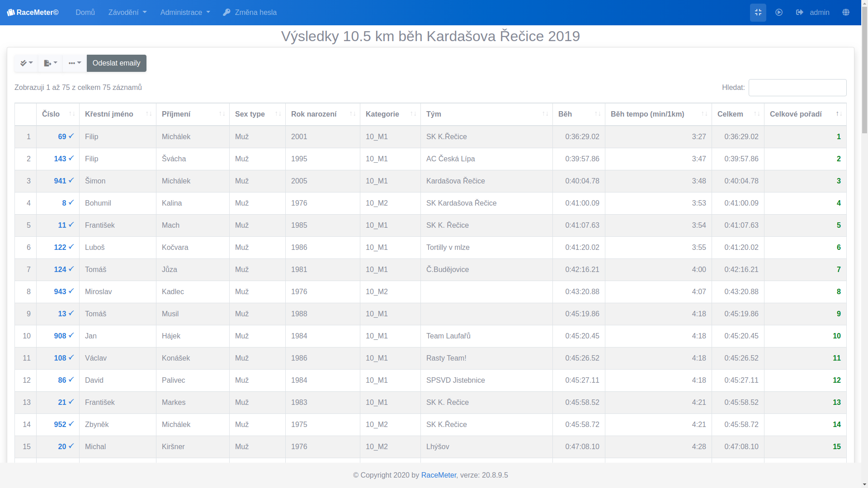Select the SPSVD Jistebnice team cell

tap(486, 380)
